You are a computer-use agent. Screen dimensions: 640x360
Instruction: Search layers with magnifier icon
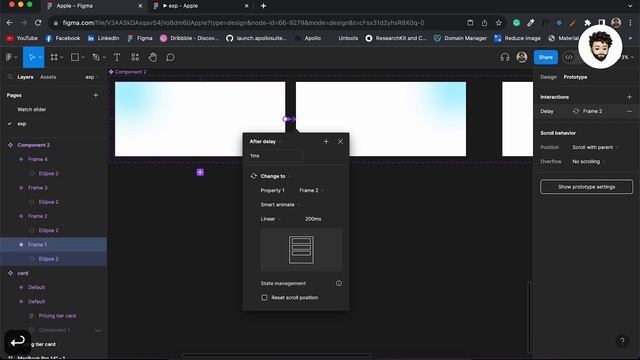(x=10, y=77)
